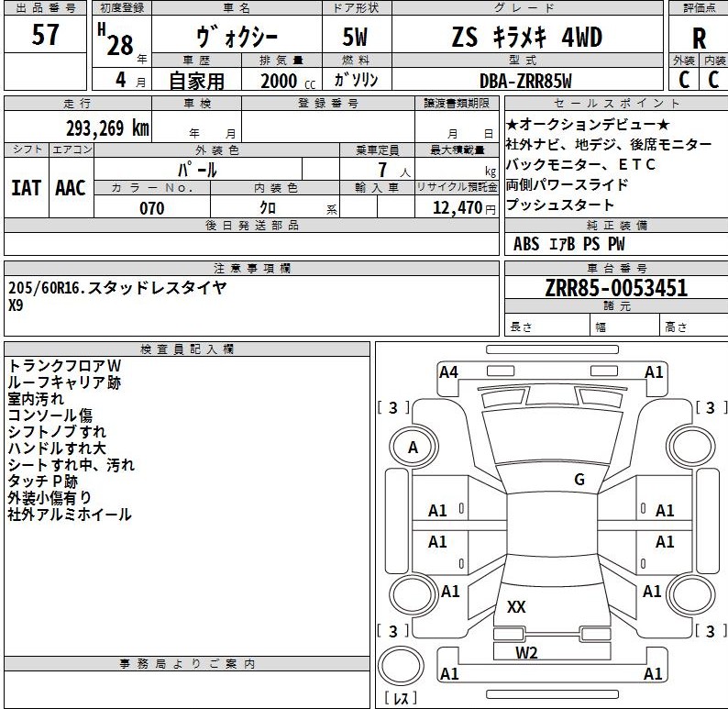728x709 pixels.
Task: Click the line バックモニター、ETC
Action: click(580, 164)
